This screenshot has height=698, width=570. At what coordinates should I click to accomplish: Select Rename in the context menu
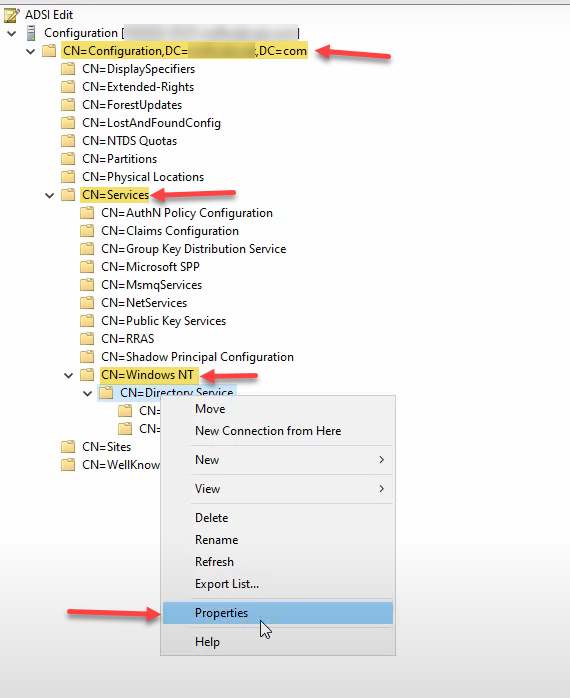pyautogui.click(x=278, y=540)
